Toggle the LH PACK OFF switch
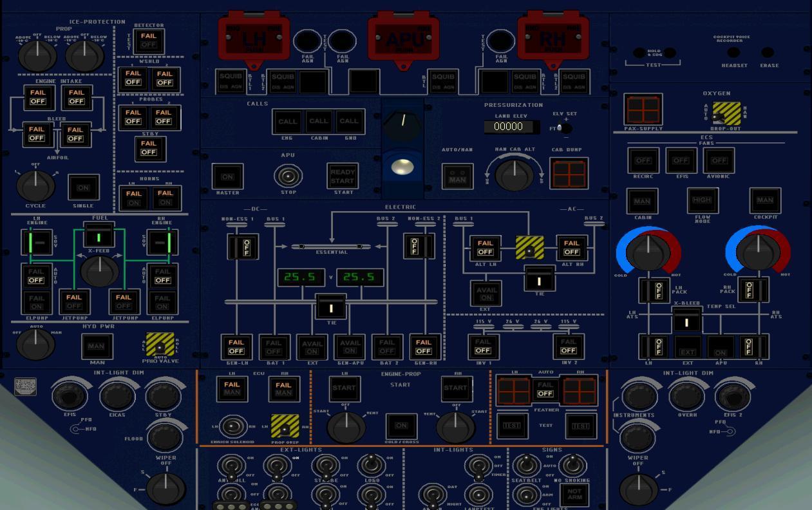Image resolution: width=812 pixels, height=510 pixels. 654,290
